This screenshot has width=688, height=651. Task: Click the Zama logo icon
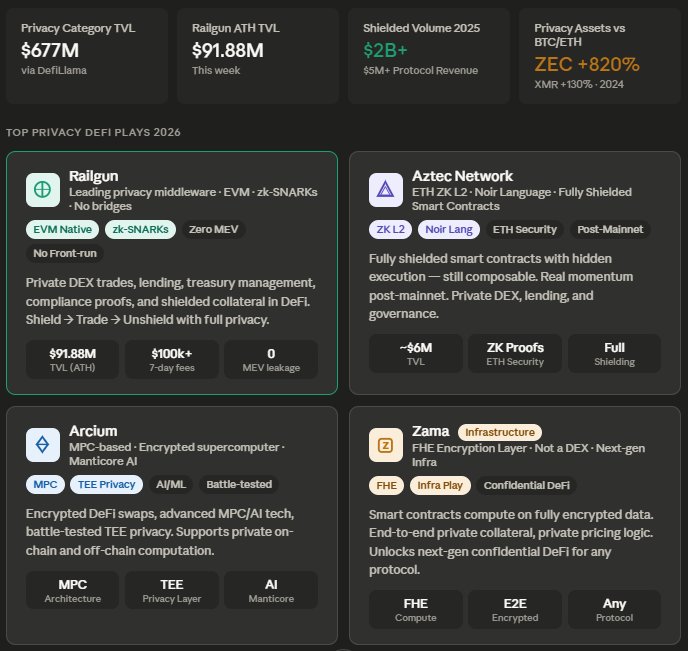point(386,445)
